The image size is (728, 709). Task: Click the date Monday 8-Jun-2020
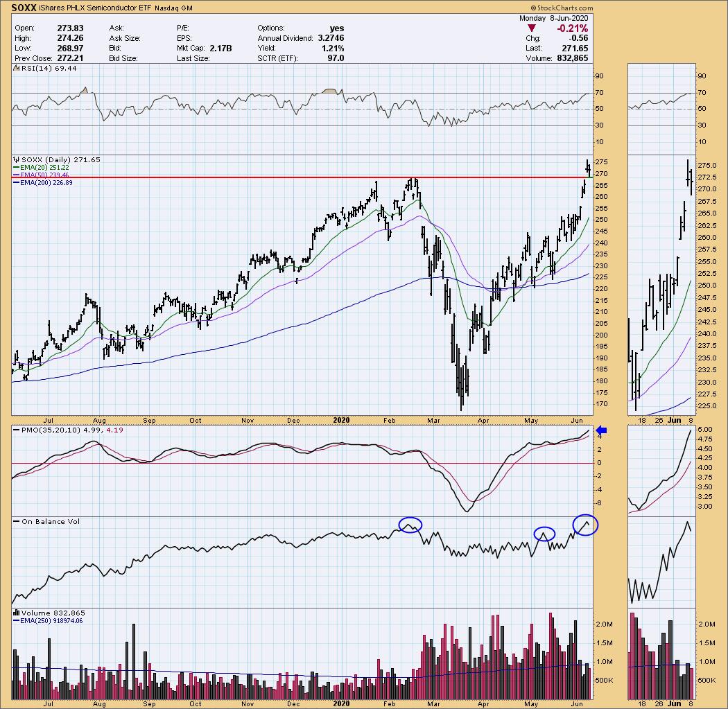coord(553,18)
